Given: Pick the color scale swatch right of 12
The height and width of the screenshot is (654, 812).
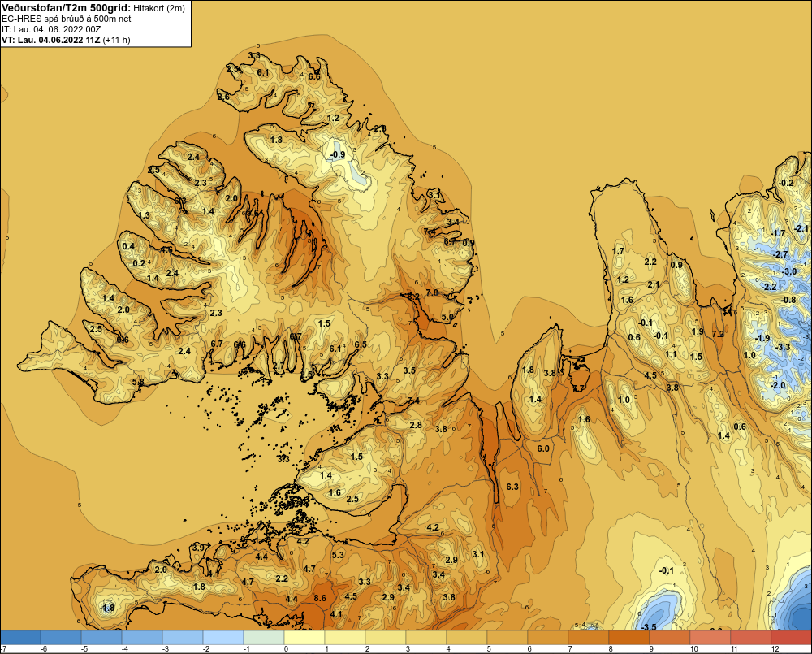Looking at the screenshot, I should (791, 638).
